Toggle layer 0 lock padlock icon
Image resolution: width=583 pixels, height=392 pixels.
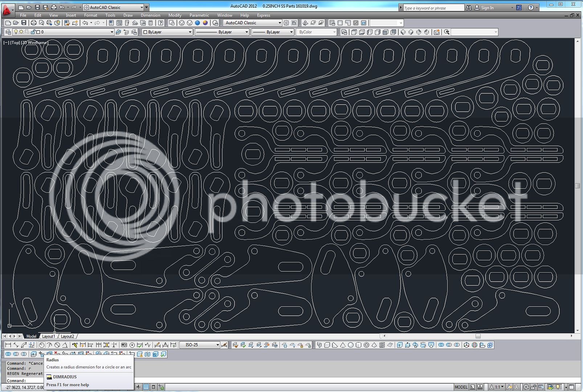(33, 32)
